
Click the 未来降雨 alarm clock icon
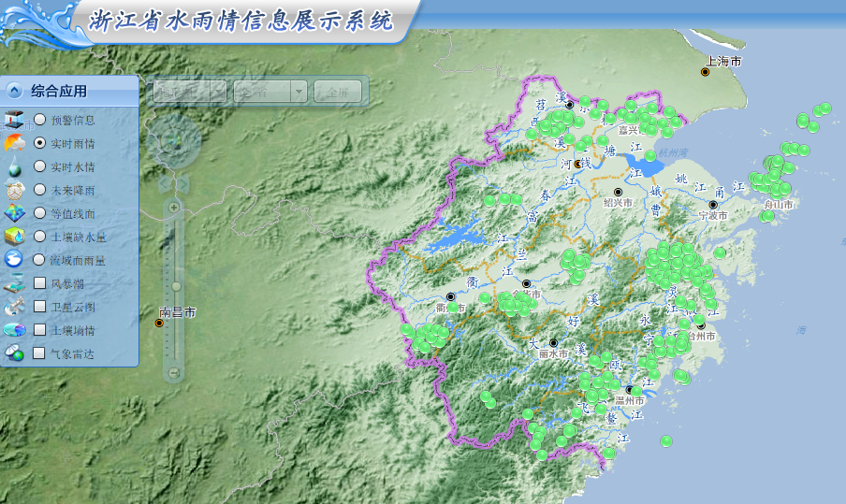[x=15, y=190]
